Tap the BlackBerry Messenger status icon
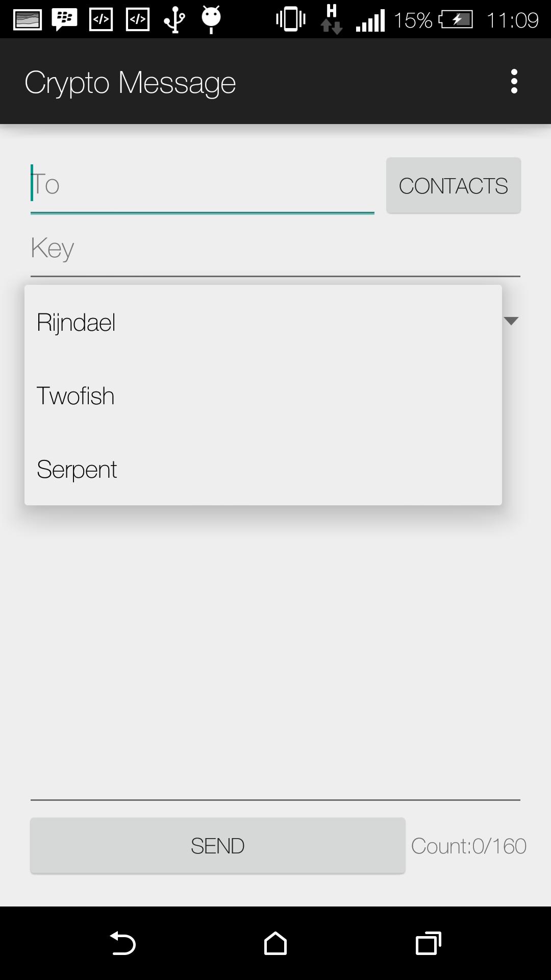The image size is (551, 980). pos(64,19)
